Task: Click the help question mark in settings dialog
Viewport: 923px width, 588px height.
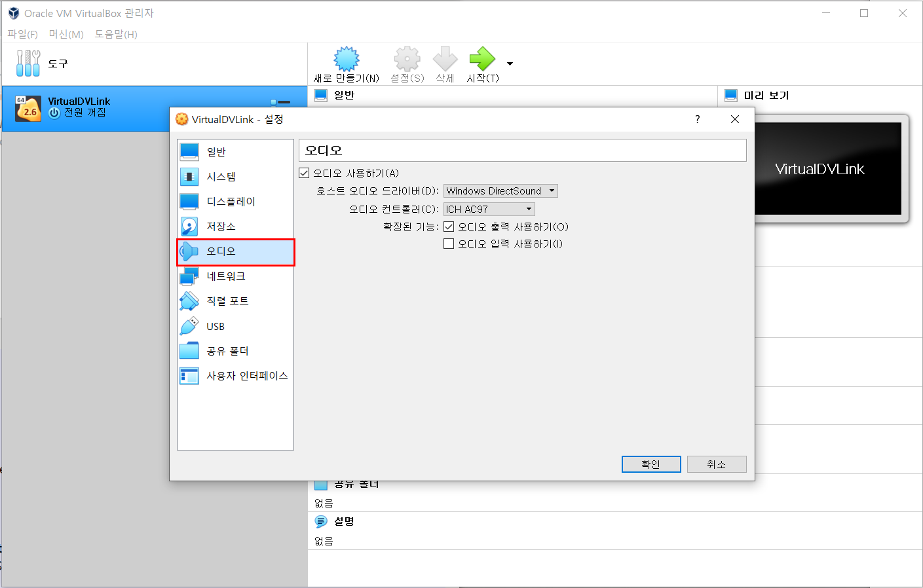Action: pos(697,119)
